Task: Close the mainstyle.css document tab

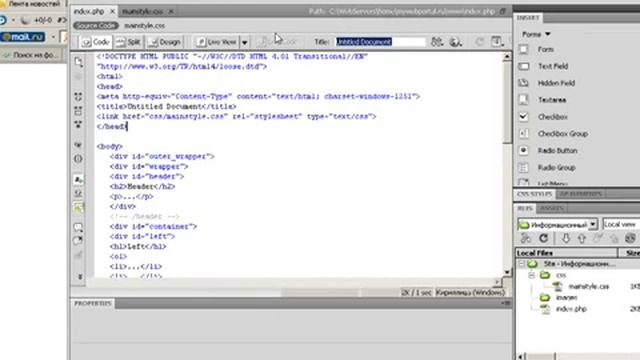Action: 171,11
